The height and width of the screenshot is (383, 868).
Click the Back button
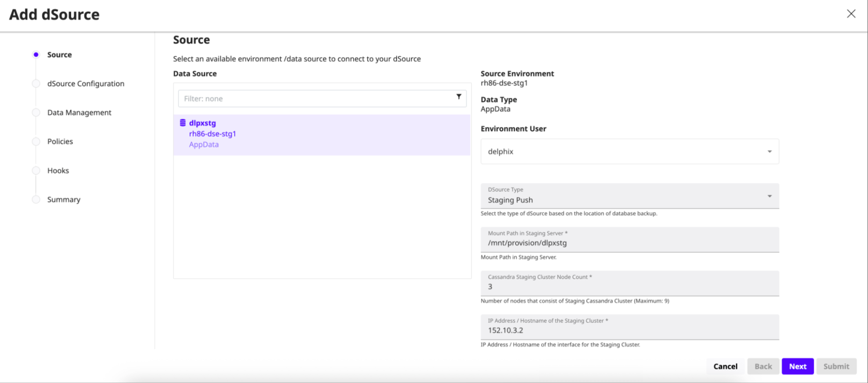click(763, 367)
